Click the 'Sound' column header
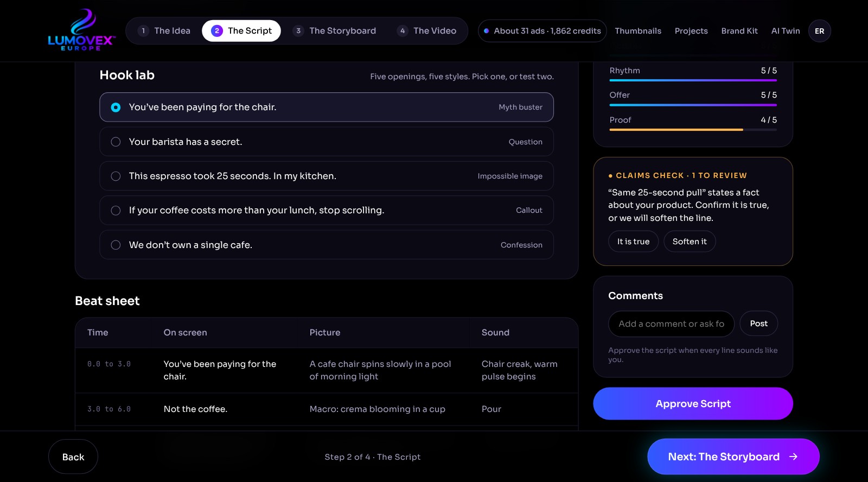 coord(495,332)
